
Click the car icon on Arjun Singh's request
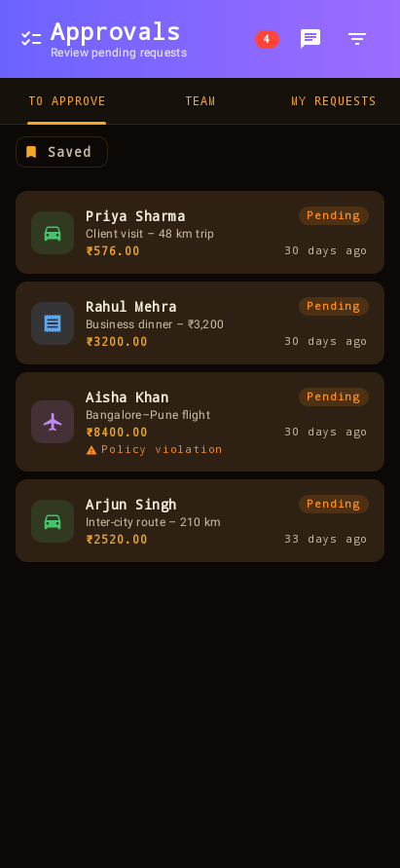53,521
